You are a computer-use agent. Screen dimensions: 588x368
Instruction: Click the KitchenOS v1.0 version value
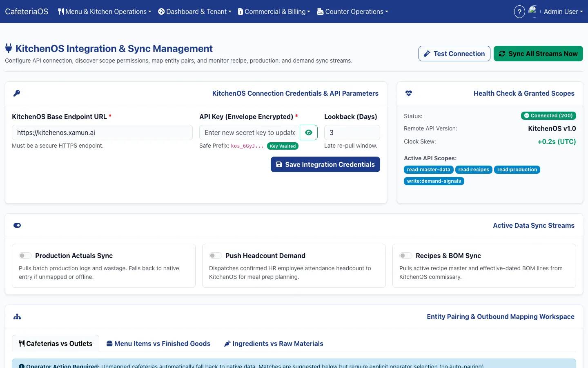pyautogui.click(x=552, y=128)
